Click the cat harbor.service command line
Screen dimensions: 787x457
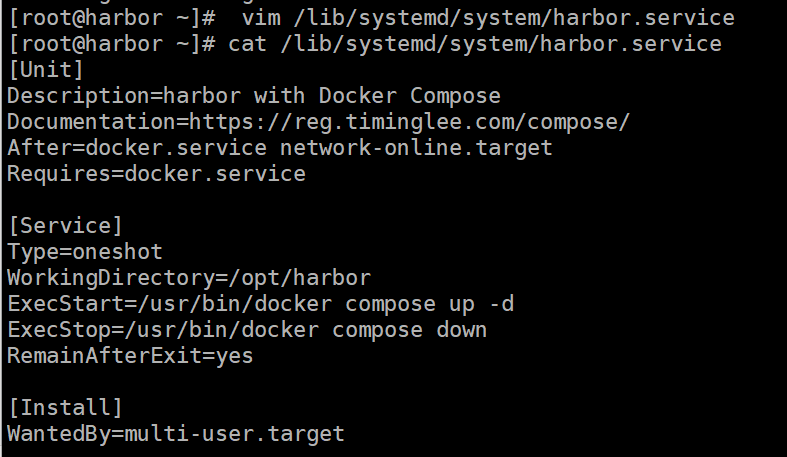(475, 45)
